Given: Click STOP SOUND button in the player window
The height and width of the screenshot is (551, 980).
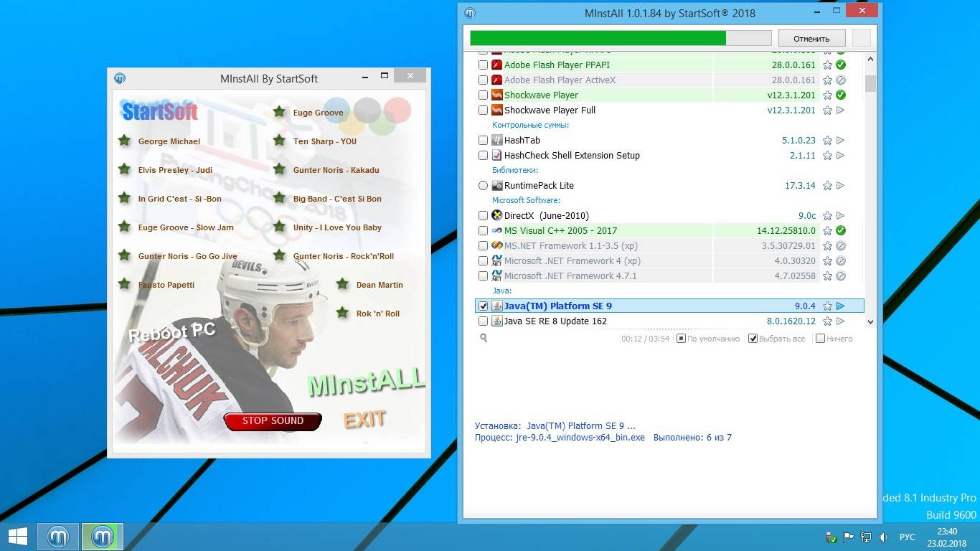Looking at the screenshot, I should click(273, 421).
